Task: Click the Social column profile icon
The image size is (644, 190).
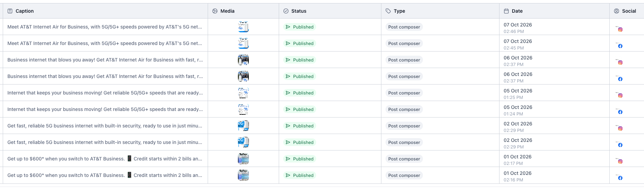Action: pyautogui.click(x=617, y=11)
